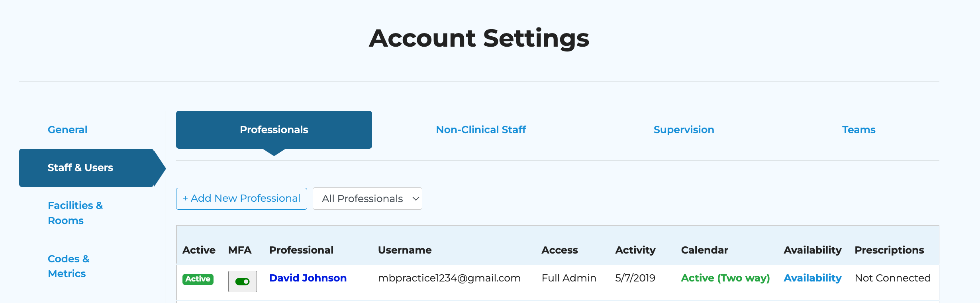Click the Activity column header

point(635,250)
